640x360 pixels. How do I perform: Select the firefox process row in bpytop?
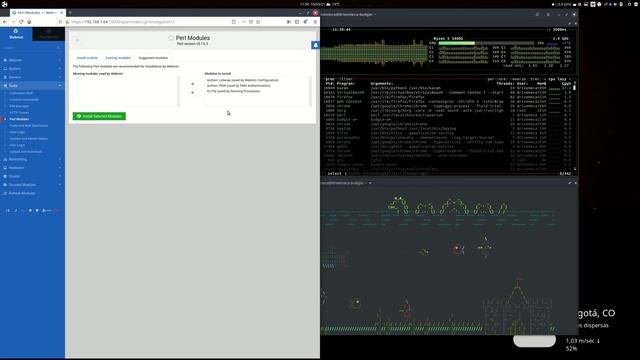pyautogui.click(x=447, y=97)
